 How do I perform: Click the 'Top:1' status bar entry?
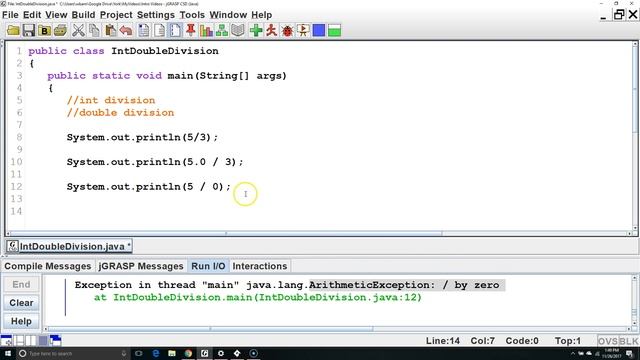tap(568, 341)
